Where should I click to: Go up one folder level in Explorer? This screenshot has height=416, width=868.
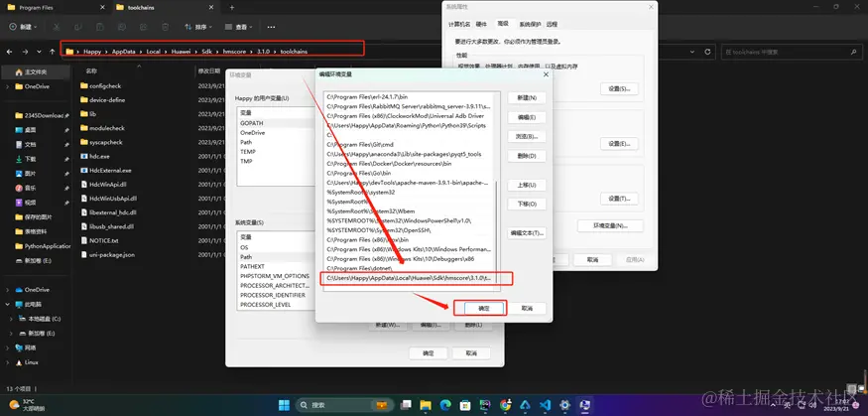(52, 52)
